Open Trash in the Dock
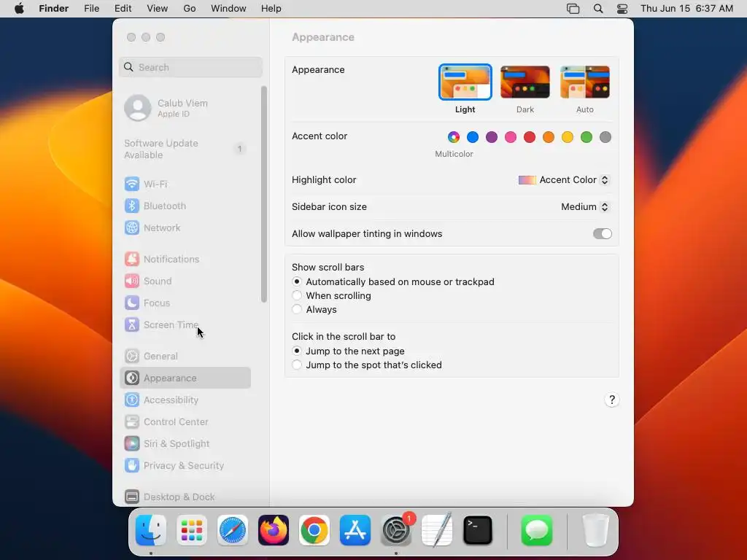747x560 pixels. pos(595,530)
